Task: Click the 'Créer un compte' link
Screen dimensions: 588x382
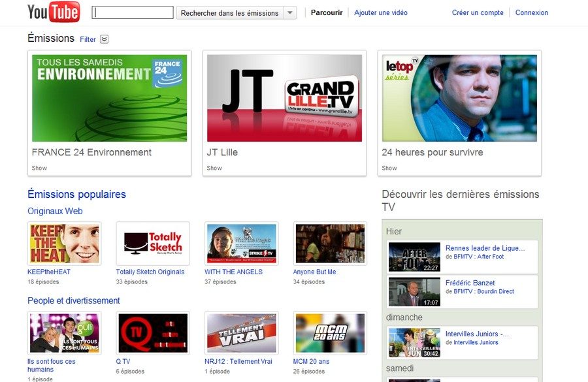Action: [478, 12]
